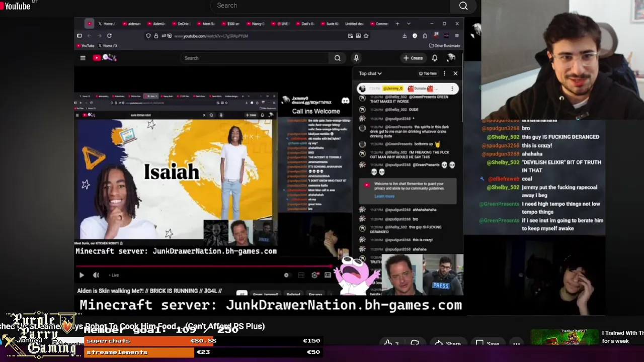This screenshot has width=644, height=362.
Task: Open browser application hamburger menu
Action: pos(456,36)
